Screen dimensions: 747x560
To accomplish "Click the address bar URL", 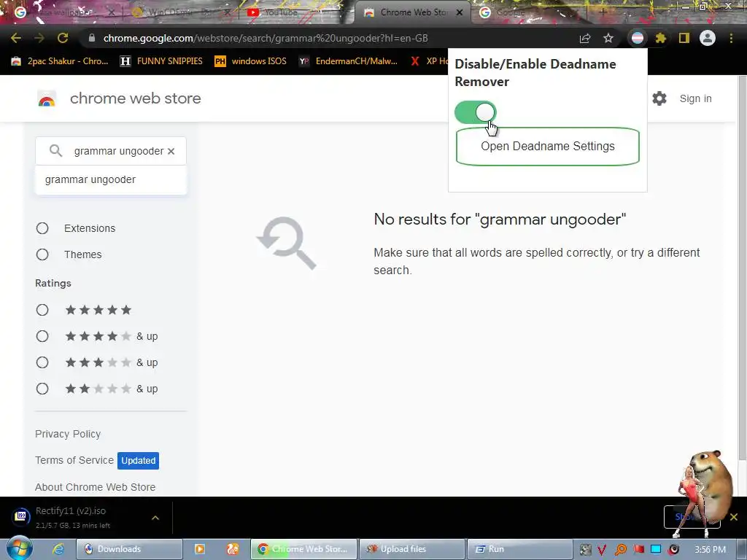I will click(266, 38).
